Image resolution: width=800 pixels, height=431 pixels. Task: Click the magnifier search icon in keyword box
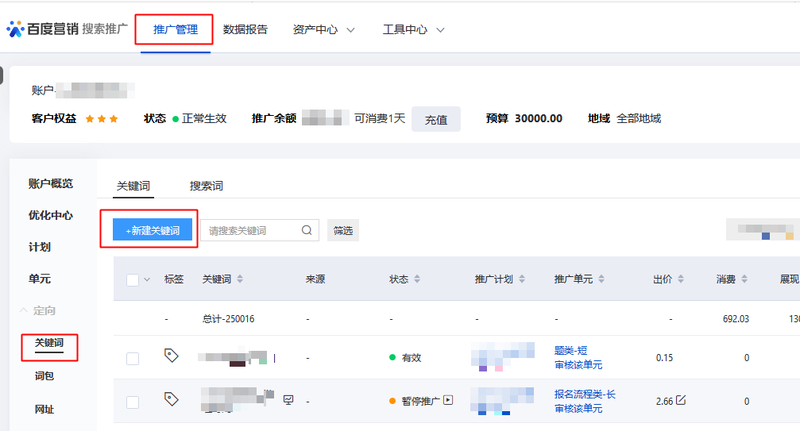pos(307,230)
